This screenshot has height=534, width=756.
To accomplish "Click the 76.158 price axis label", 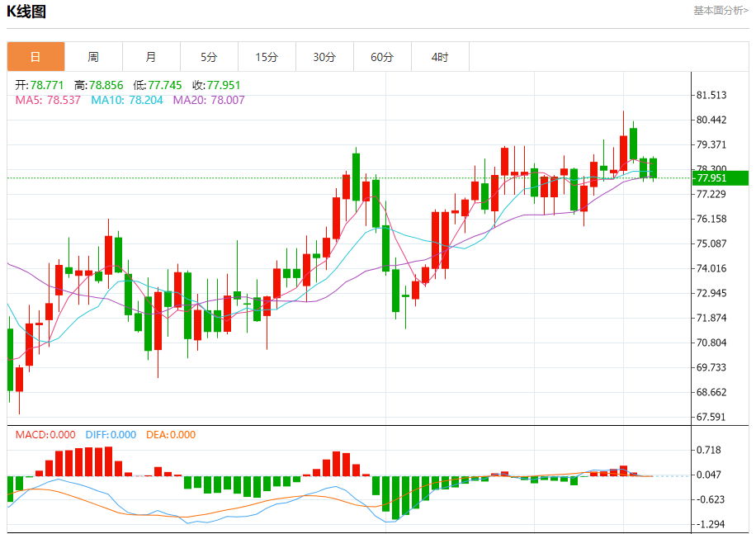I will tap(711, 219).
